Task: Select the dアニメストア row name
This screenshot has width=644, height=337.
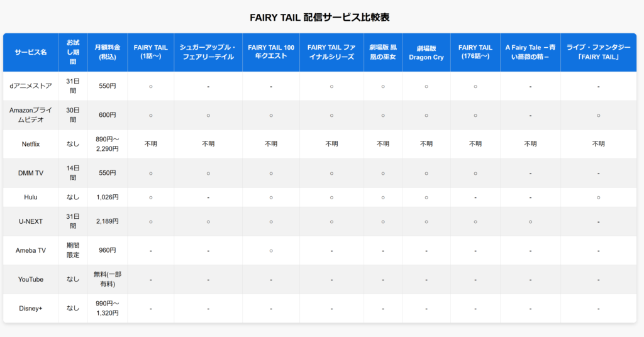Action: [31, 86]
